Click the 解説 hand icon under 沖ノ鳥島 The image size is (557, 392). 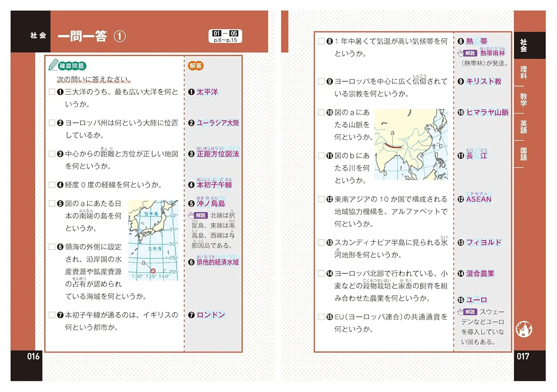pyautogui.click(x=192, y=215)
